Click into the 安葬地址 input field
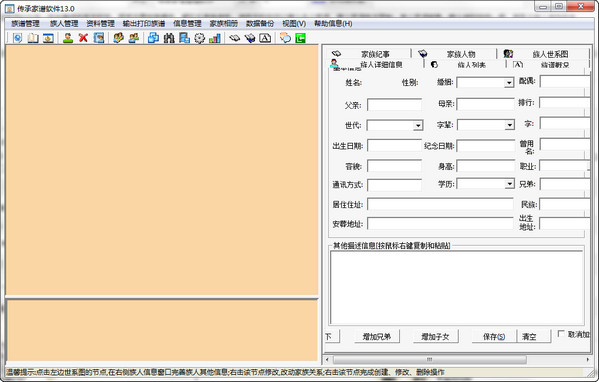Viewport: 599px width, 382px height. [440, 224]
